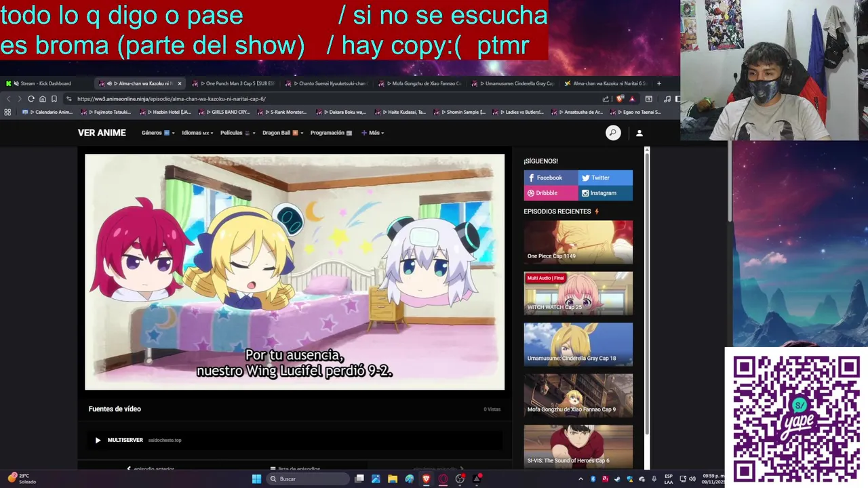
Task: Open WITCH WATCH Cap 25 thumbnail
Action: click(x=578, y=293)
